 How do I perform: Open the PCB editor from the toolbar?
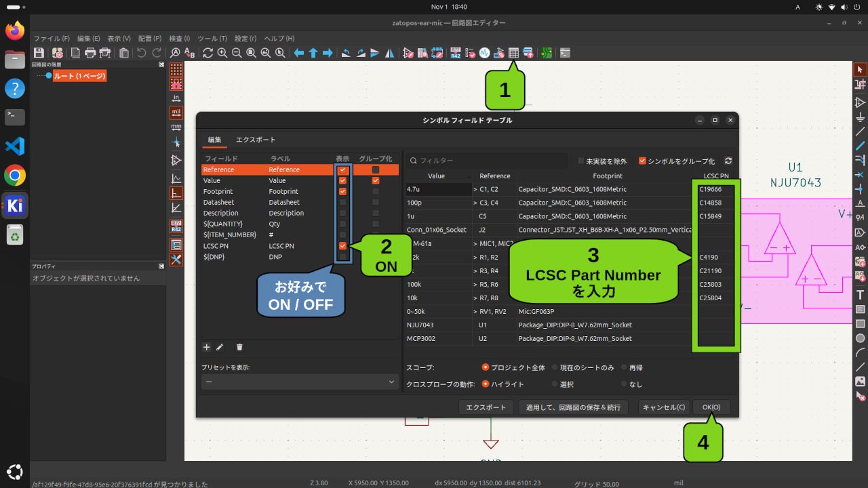coord(547,52)
